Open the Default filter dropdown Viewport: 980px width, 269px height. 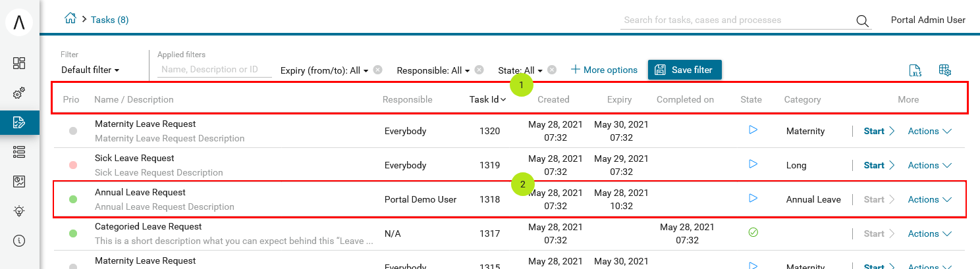tap(90, 70)
